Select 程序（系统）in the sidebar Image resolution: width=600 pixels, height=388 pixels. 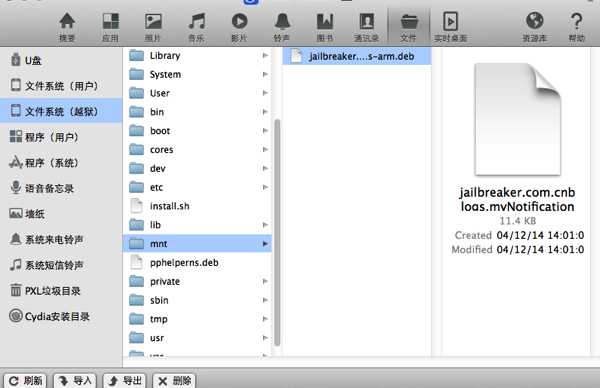61,163
